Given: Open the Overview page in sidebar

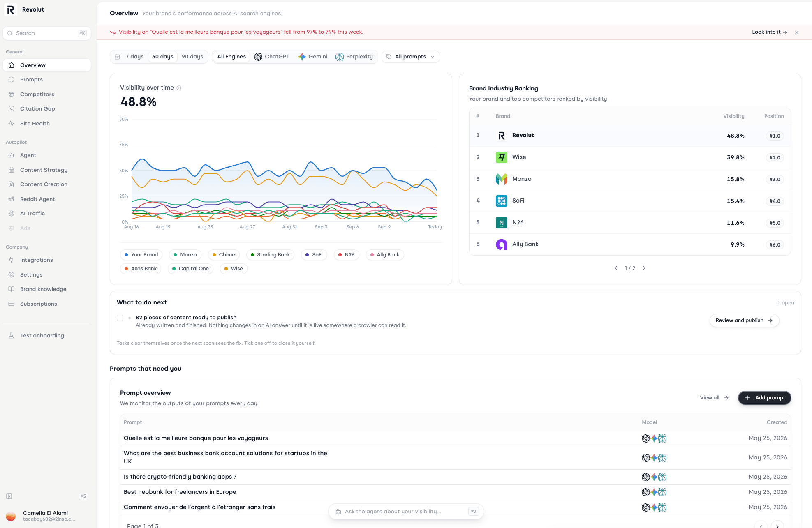Looking at the screenshot, I should tap(47, 65).
